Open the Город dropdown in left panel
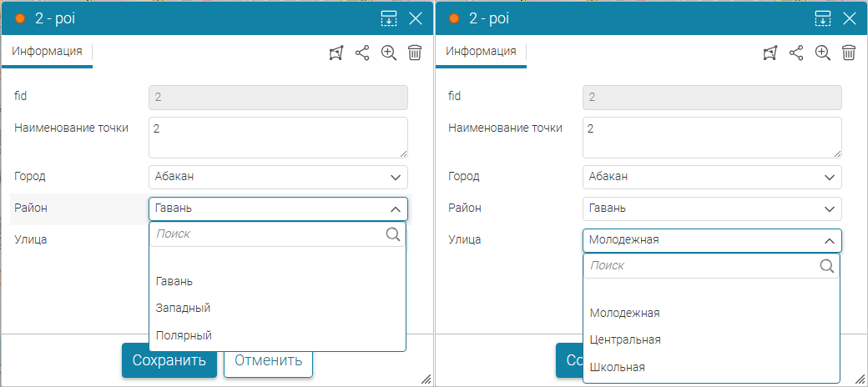868x387 pixels. (278, 177)
